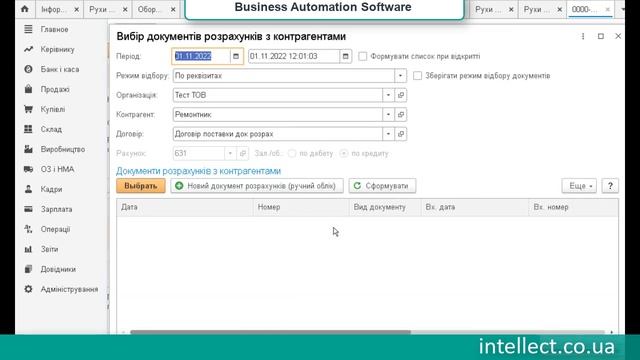Click the Выбрать button
The height and width of the screenshot is (360, 640).
click(141, 186)
